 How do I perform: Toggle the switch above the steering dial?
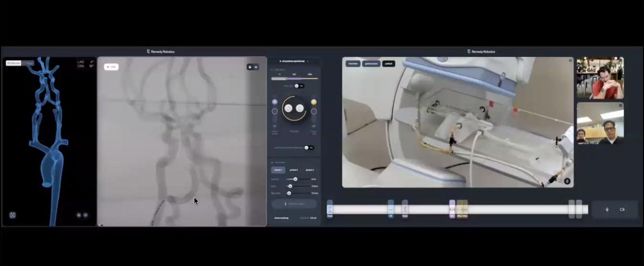click(300, 85)
